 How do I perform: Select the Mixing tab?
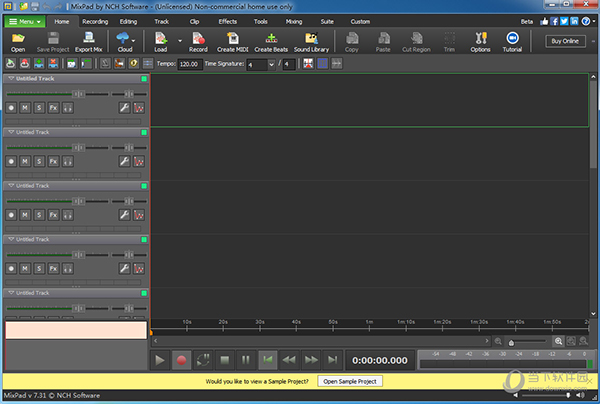pyautogui.click(x=293, y=22)
